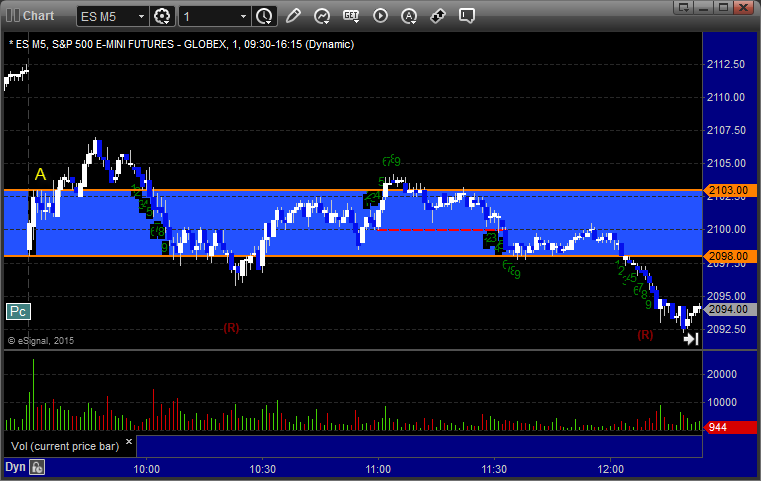This screenshot has height=481, width=761.
Task: Maximize the Chart window
Action: coord(723,7)
